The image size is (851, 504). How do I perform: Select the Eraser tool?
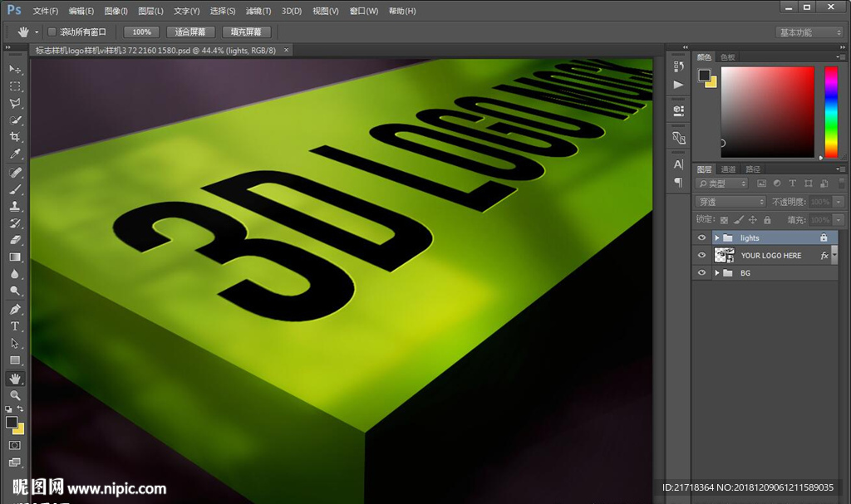pos(15,240)
